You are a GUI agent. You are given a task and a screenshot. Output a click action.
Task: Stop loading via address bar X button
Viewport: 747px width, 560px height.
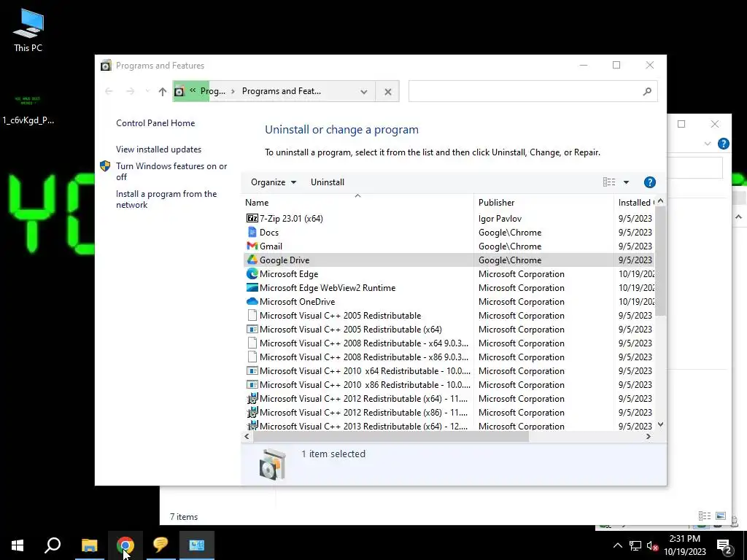tap(388, 91)
